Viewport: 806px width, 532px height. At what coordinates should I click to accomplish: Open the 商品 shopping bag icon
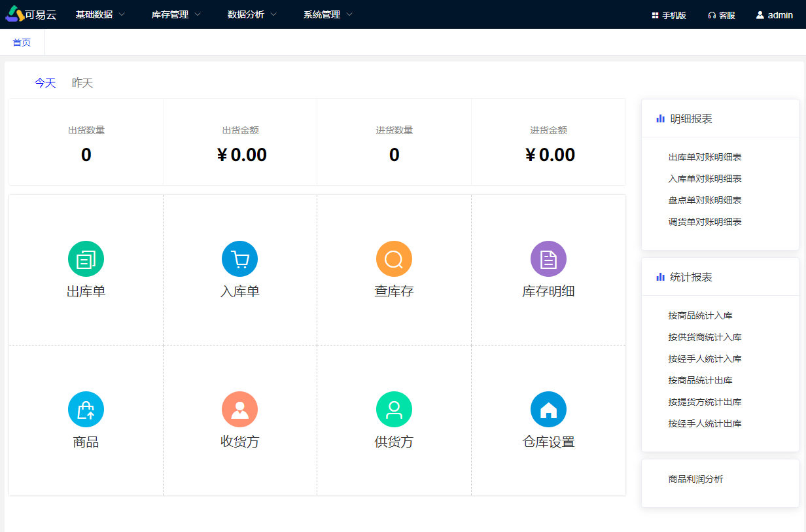pos(86,410)
